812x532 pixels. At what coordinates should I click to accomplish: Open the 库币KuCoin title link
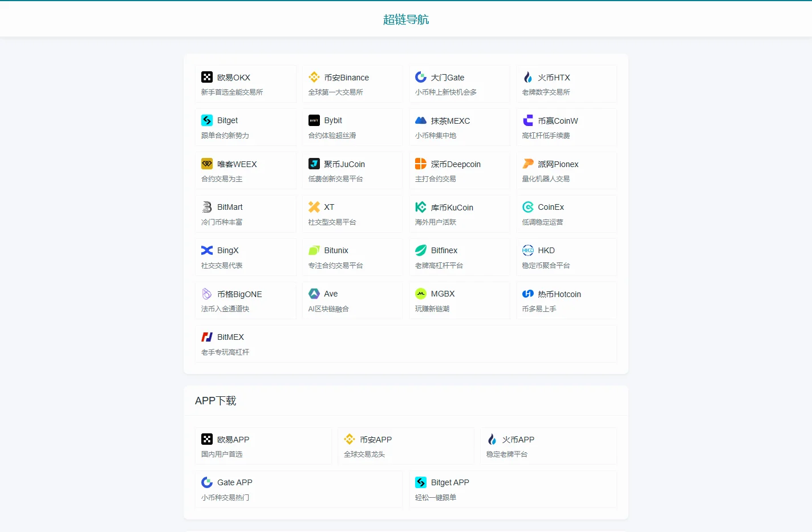coord(452,208)
